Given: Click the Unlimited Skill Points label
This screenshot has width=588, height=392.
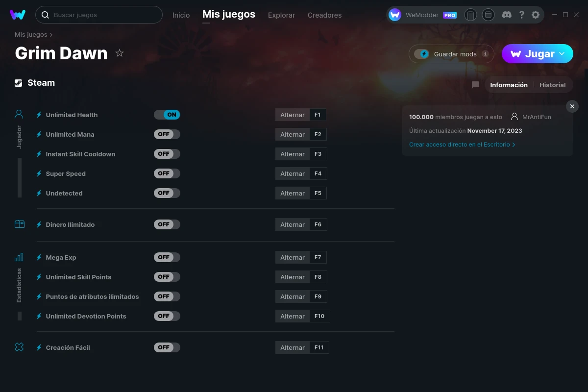Looking at the screenshot, I should [x=78, y=277].
